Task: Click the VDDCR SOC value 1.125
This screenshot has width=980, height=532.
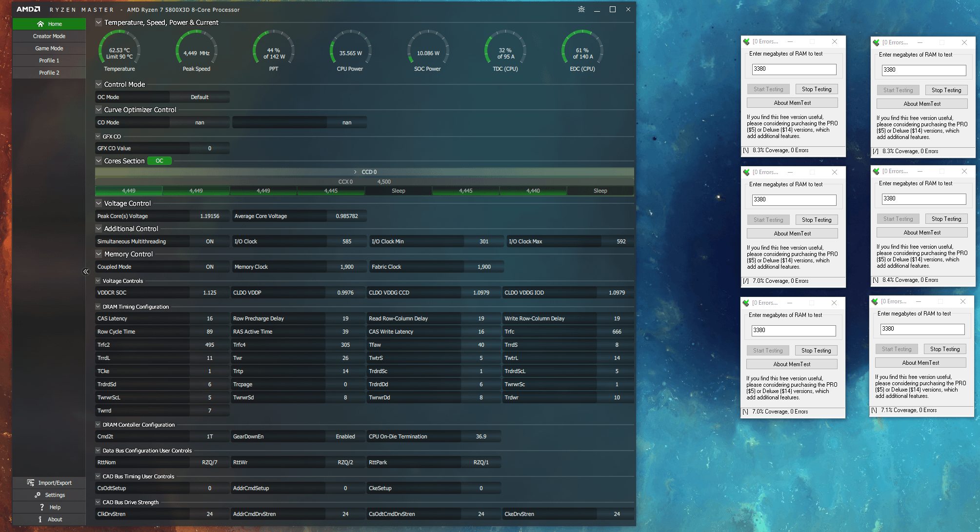Action: 210,293
